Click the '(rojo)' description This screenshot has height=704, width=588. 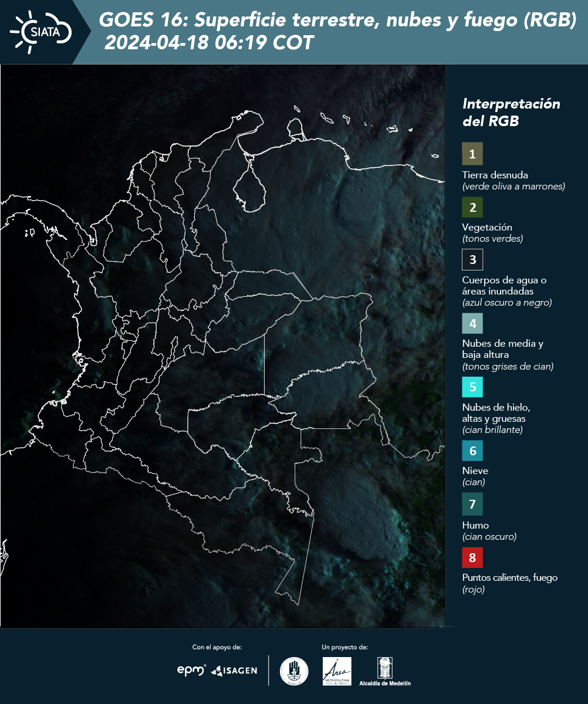point(474,590)
